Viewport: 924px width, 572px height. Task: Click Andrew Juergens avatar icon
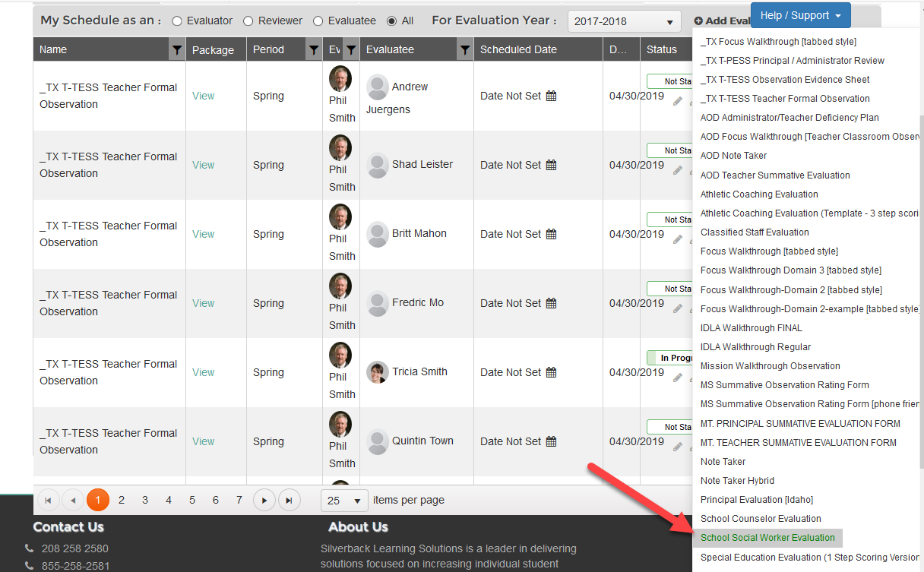coord(378,87)
